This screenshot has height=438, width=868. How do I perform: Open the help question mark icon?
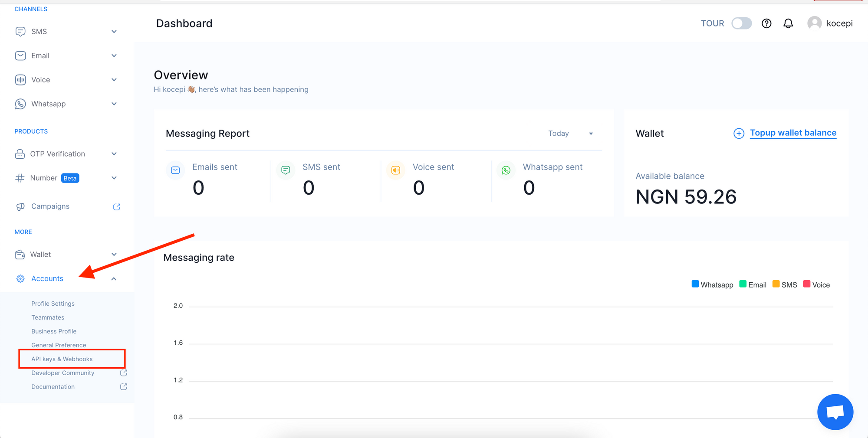tap(766, 23)
